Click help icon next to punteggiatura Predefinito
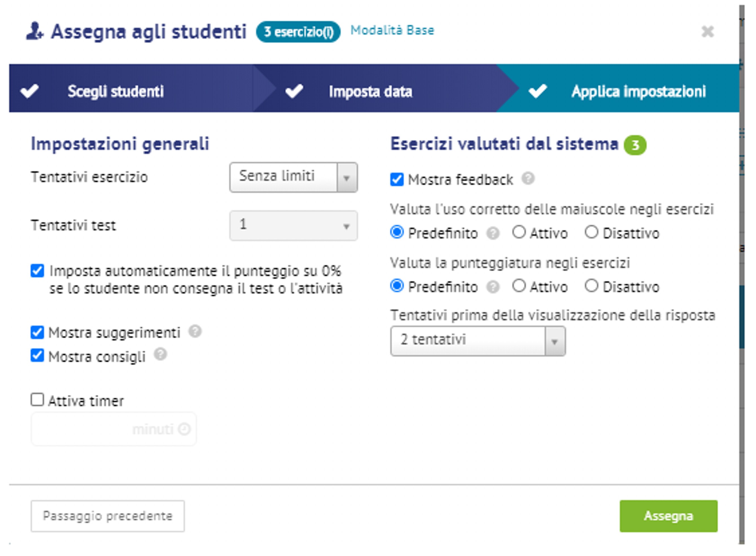 tap(493, 287)
